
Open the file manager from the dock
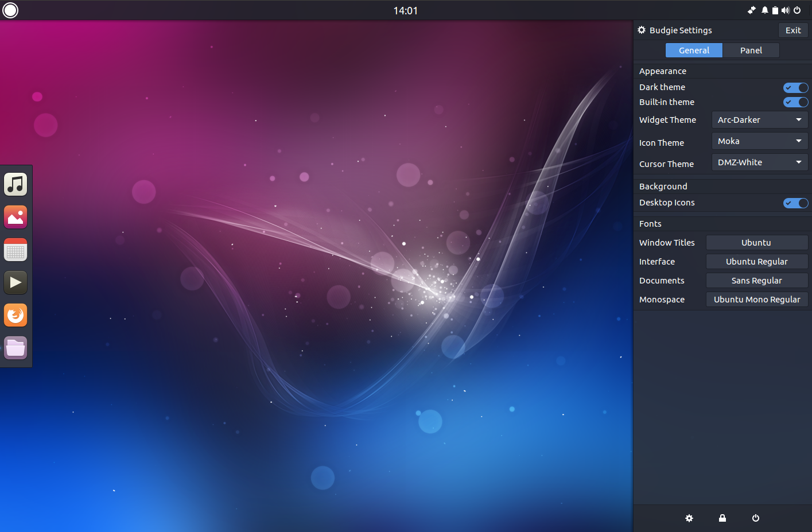click(15, 347)
